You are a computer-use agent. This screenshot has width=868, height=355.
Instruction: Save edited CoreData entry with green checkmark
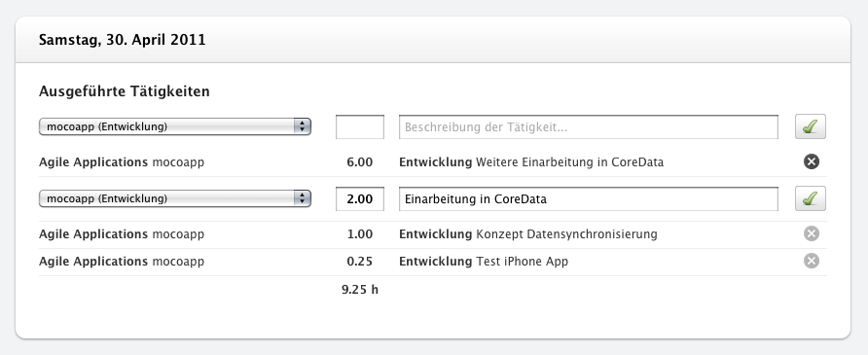(811, 198)
